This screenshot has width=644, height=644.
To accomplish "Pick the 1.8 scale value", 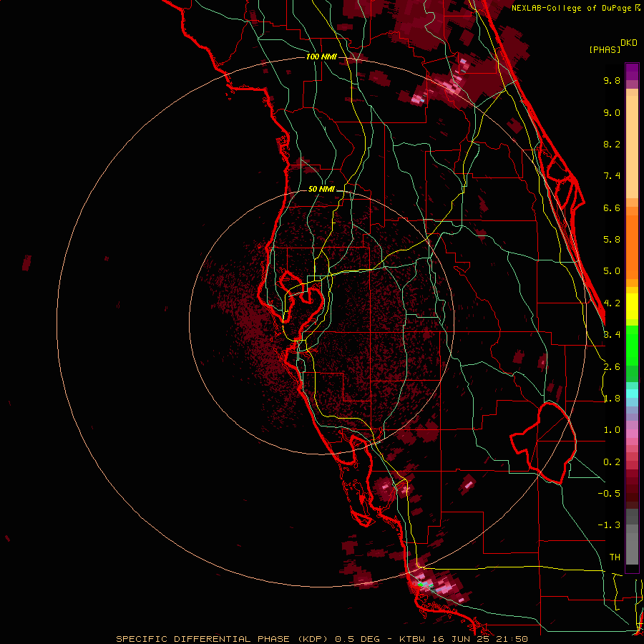I will coord(612,399).
